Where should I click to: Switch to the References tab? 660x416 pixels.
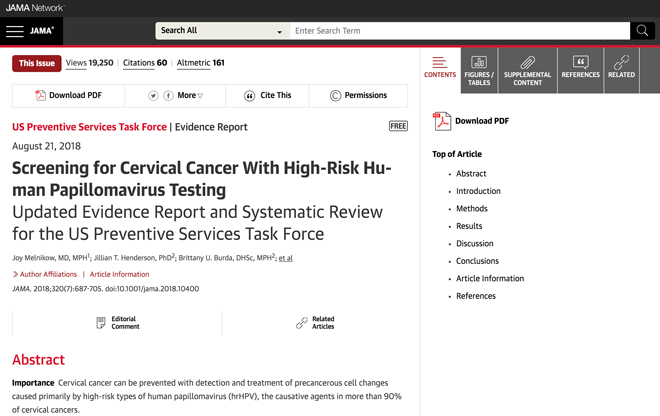pos(580,70)
